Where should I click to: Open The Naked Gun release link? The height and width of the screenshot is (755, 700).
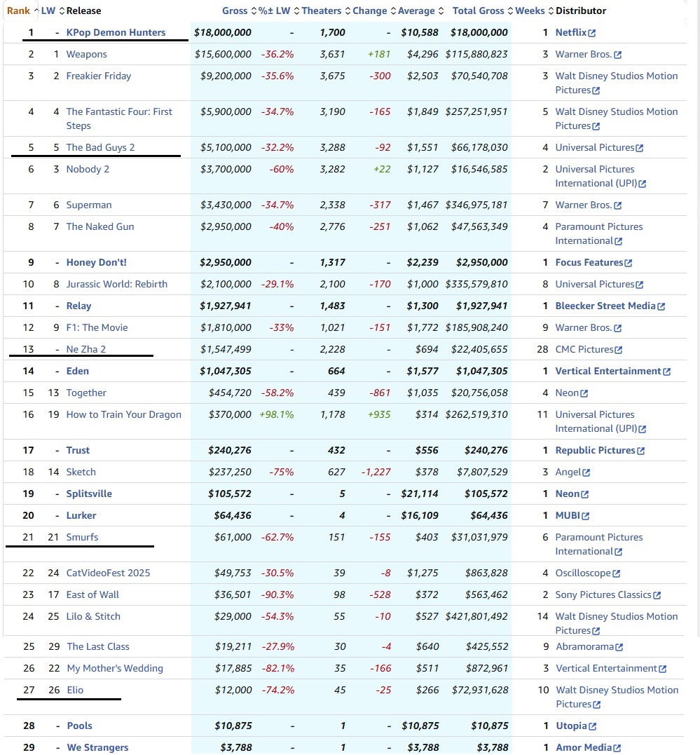point(100,226)
